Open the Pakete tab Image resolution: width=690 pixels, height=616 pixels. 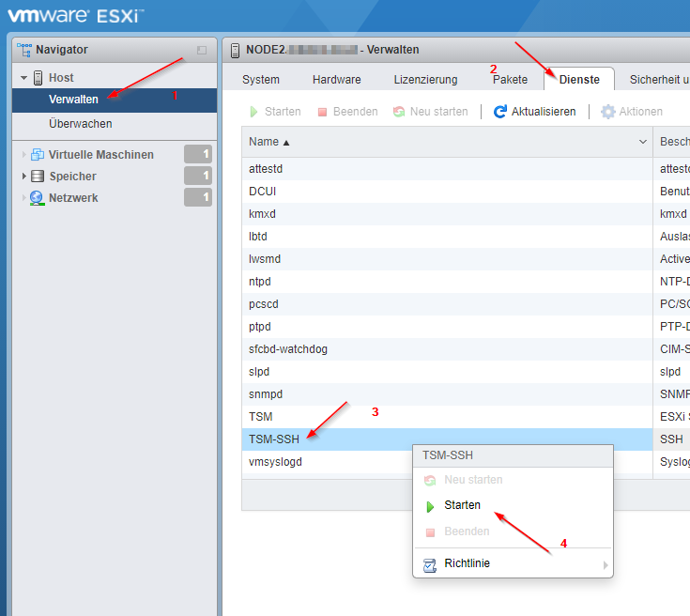[x=510, y=80]
